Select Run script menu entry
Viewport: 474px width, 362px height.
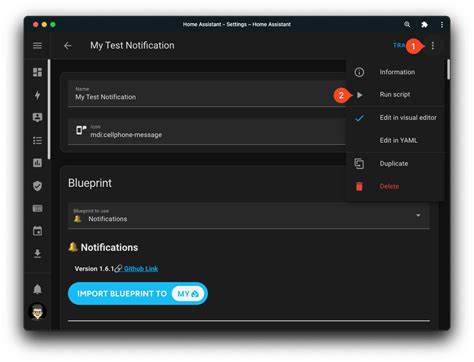tap(395, 95)
